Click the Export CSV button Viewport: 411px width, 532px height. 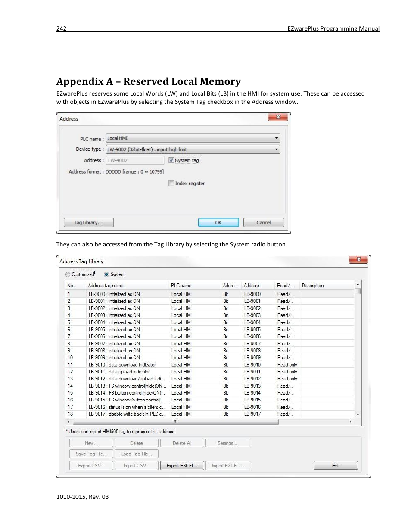click(x=91, y=466)
